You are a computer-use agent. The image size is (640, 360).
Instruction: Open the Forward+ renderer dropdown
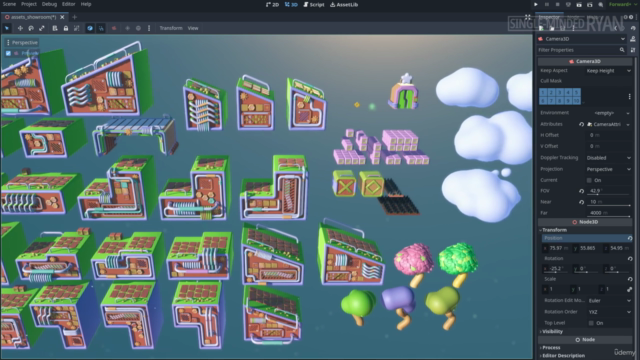pos(623,4)
